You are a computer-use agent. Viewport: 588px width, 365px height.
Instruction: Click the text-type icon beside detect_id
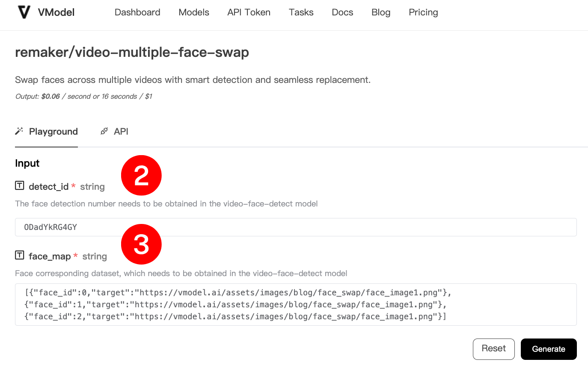pyautogui.click(x=20, y=185)
